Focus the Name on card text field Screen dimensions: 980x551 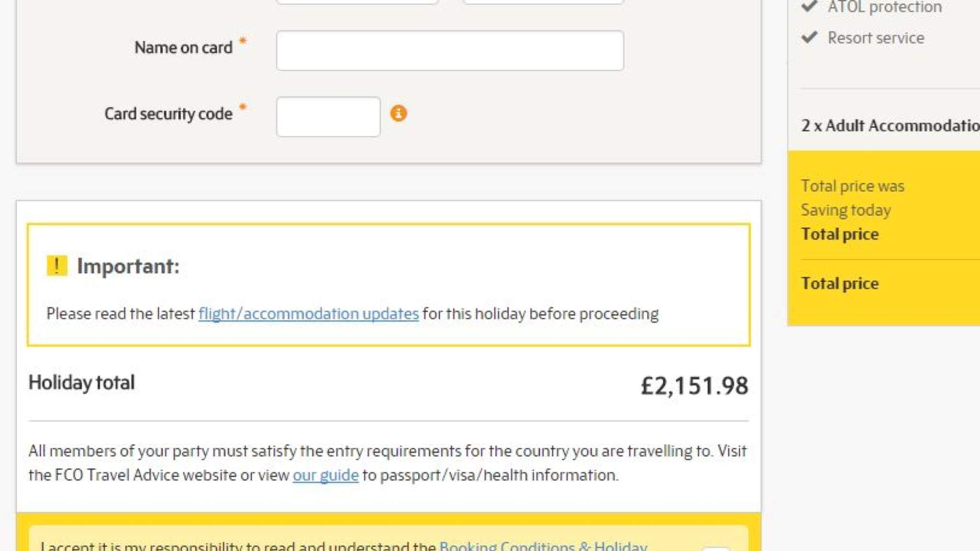449,51
